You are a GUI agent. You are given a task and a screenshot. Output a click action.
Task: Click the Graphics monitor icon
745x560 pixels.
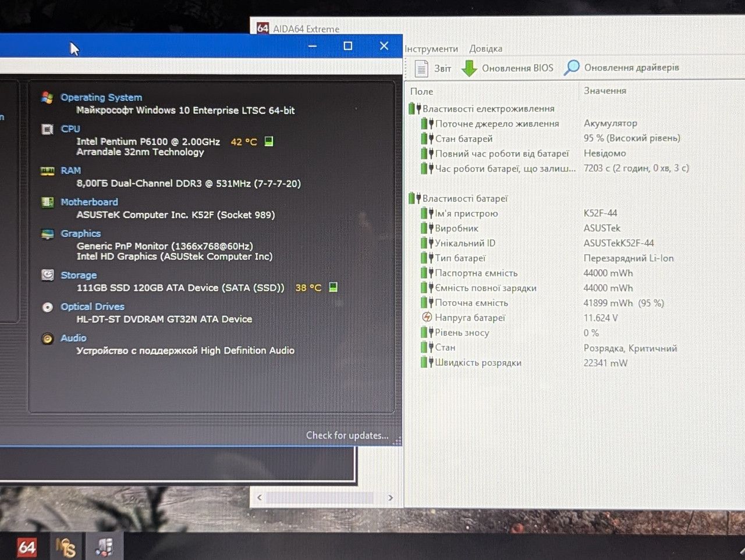[48, 234]
